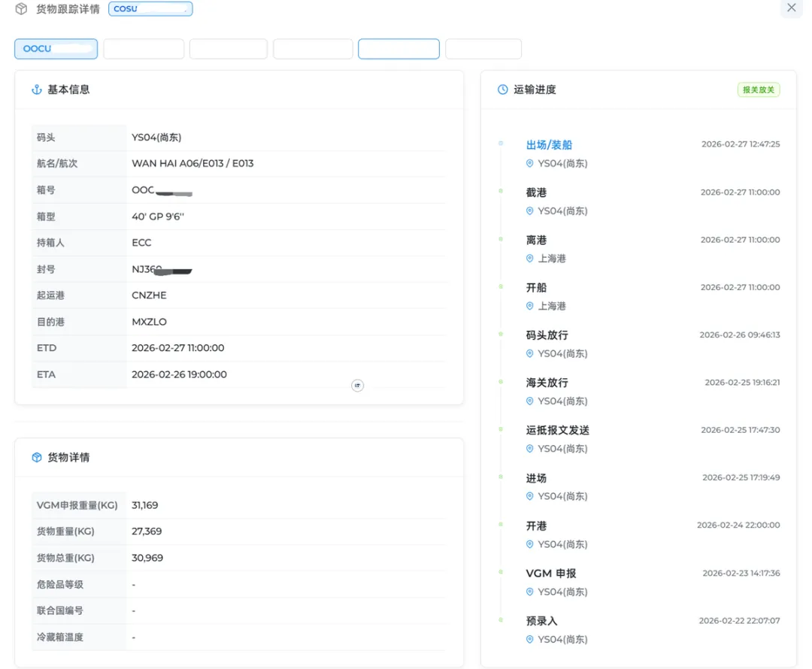812x669 pixels.
Task: Click the VGM 申报 step title
Action: (551, 574)
